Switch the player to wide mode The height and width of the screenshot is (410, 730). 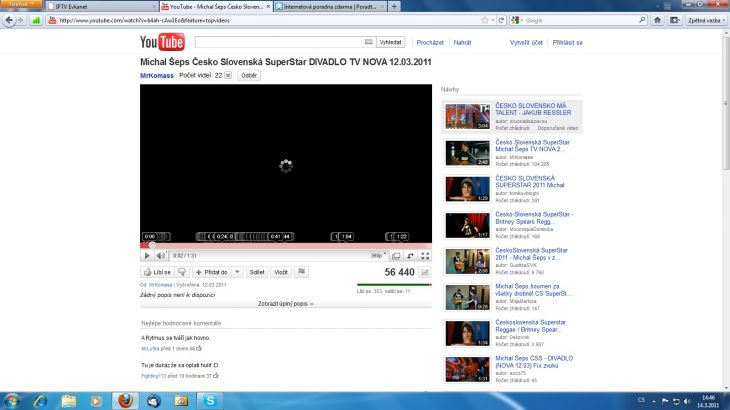[396, 255]
